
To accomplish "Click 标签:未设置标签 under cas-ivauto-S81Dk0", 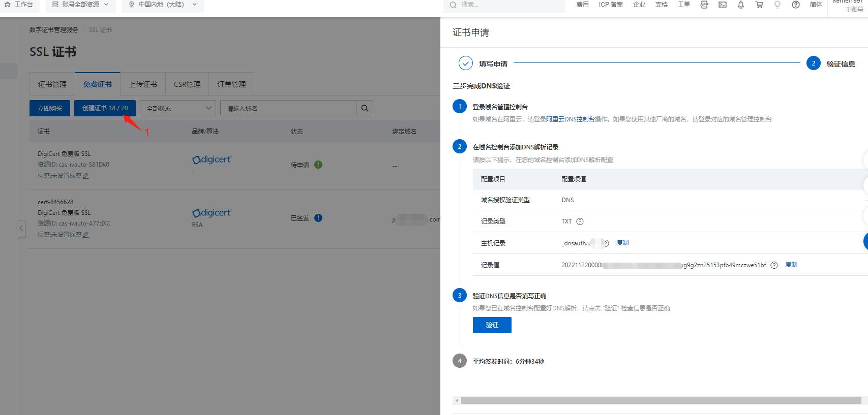I will coord(59,176).
